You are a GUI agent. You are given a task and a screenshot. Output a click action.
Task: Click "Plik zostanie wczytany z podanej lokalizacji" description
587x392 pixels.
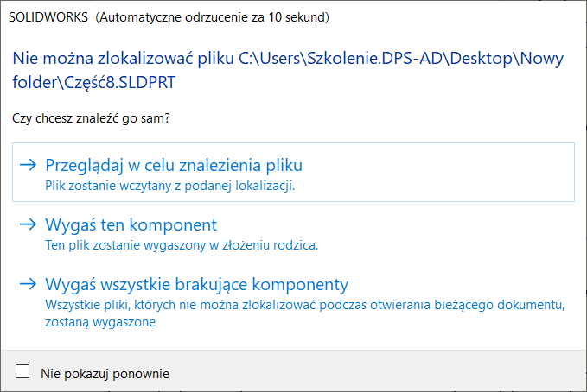[x=170, y=185]
